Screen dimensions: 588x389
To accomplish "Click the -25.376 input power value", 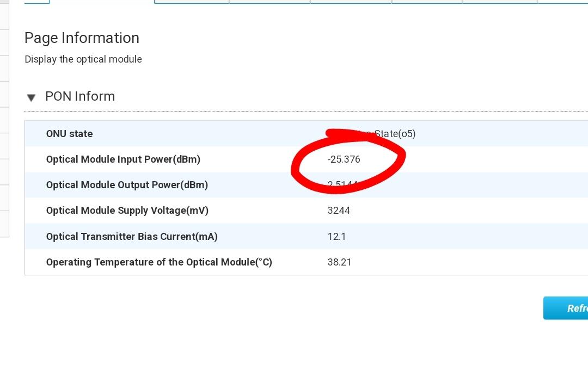I will click(344, 159).
